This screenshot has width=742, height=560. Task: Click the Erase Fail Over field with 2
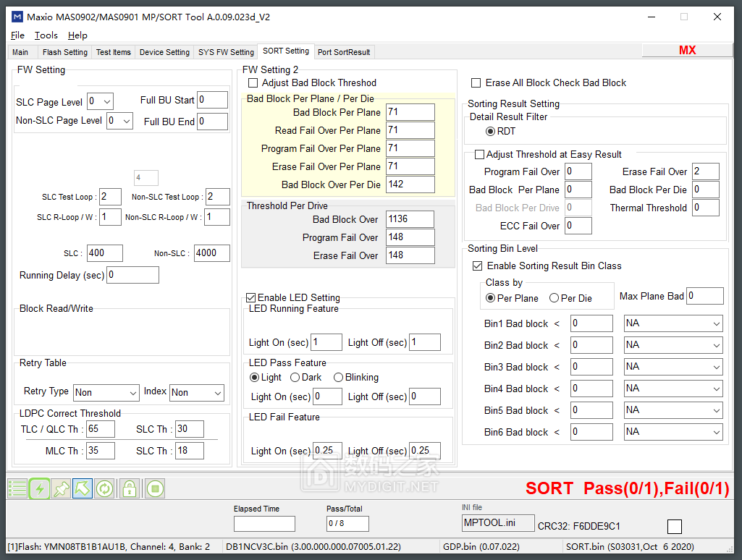(x=706, y=171)
